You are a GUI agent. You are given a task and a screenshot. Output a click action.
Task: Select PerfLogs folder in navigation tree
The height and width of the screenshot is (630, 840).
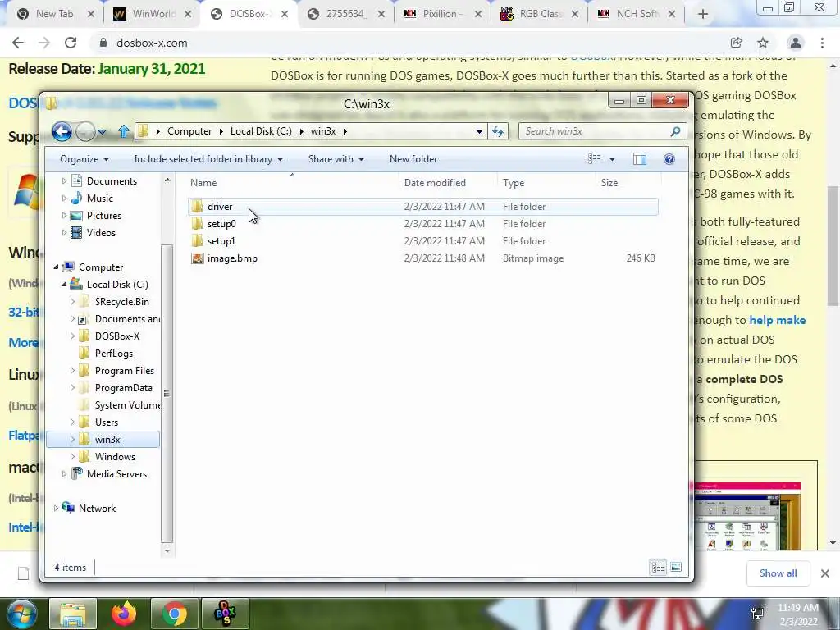click(x=113, y=354)
